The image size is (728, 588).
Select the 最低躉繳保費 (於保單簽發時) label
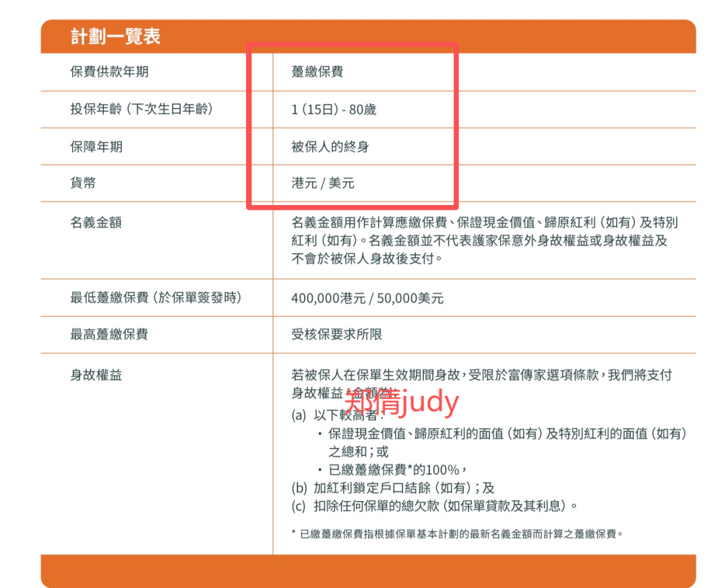pos(156,298)
